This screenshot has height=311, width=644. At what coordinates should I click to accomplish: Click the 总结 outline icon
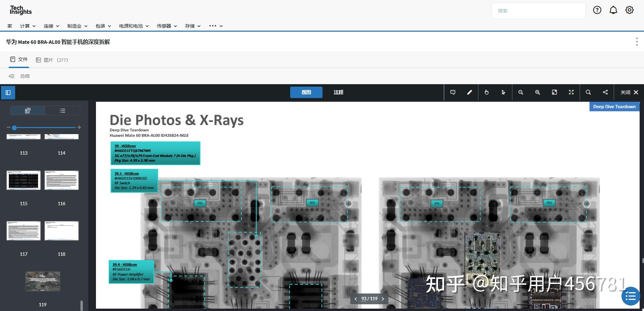point(12,76)
